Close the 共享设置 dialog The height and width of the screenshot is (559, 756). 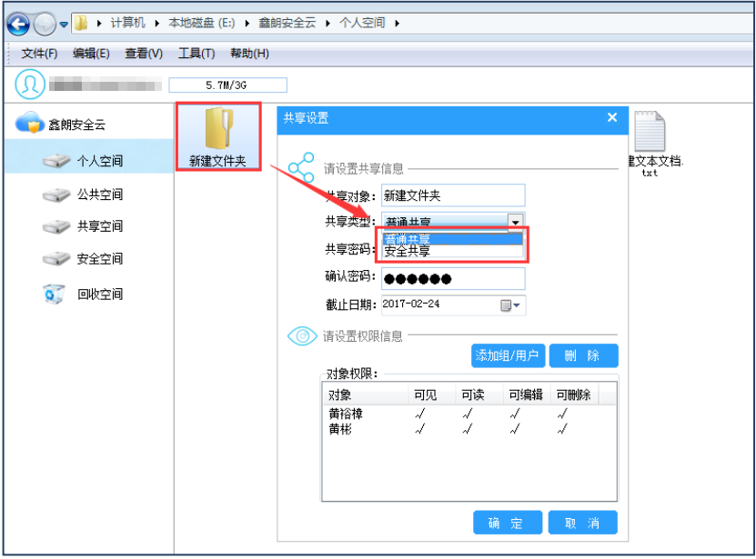[612, 117]
